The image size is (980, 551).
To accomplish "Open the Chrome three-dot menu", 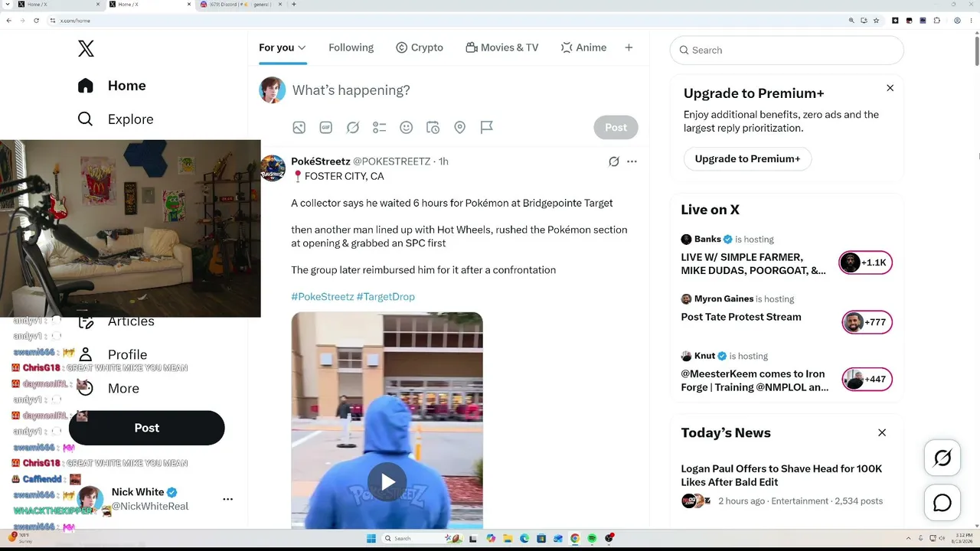I will click(972, 21).
